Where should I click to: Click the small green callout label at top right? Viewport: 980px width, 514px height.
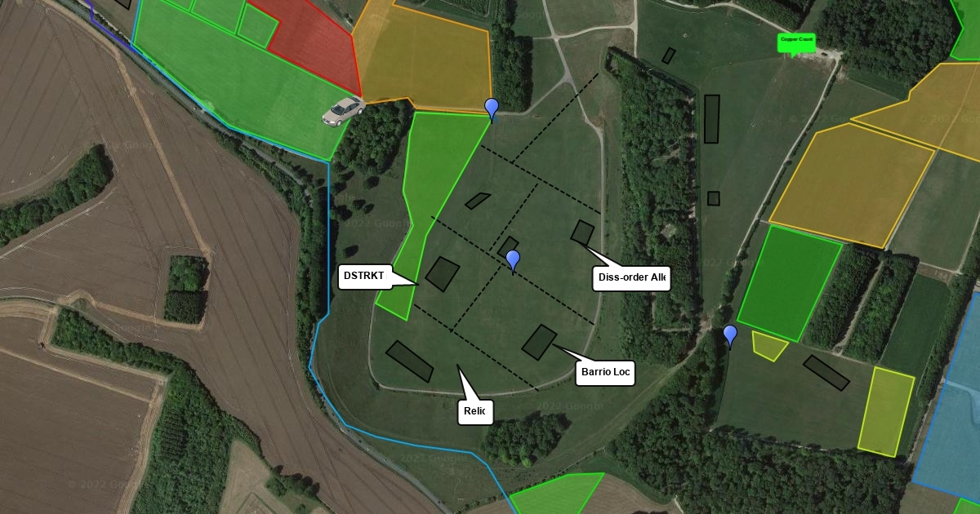coord(796,42)
